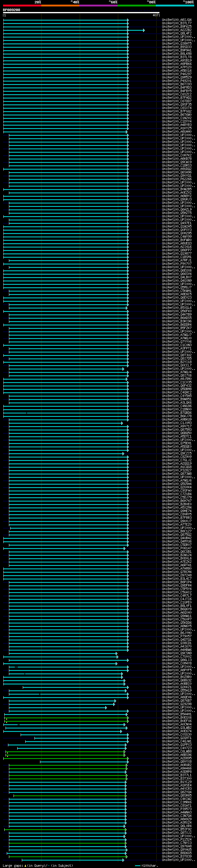
Task: Select hit label UniRef100_B3TLT8
Action: pos(176,57)
